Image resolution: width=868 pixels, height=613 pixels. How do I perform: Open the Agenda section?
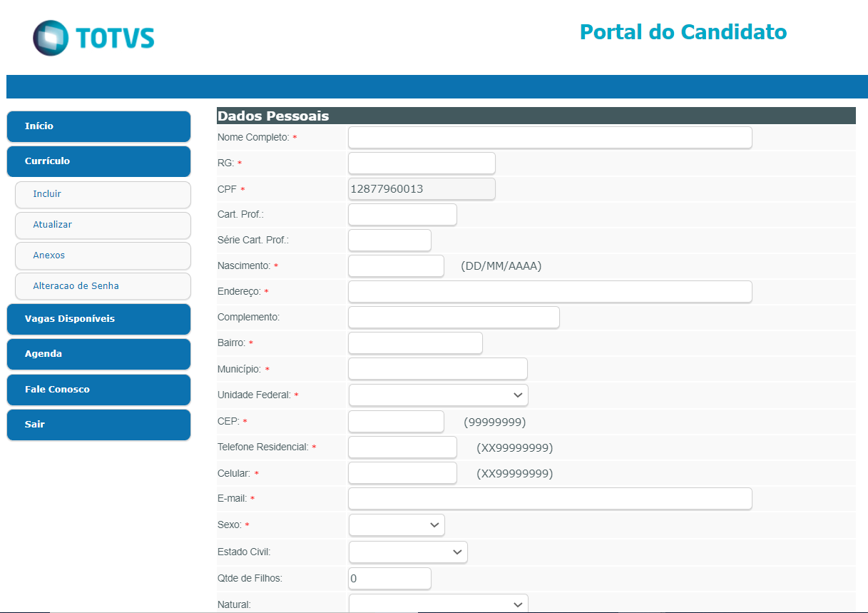pos(98,354)
